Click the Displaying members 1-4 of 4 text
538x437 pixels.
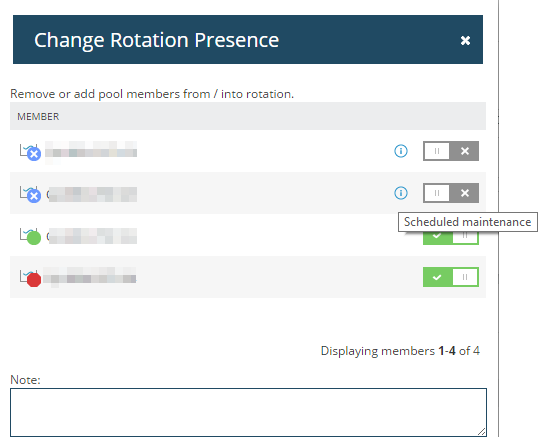click(400, 351)
